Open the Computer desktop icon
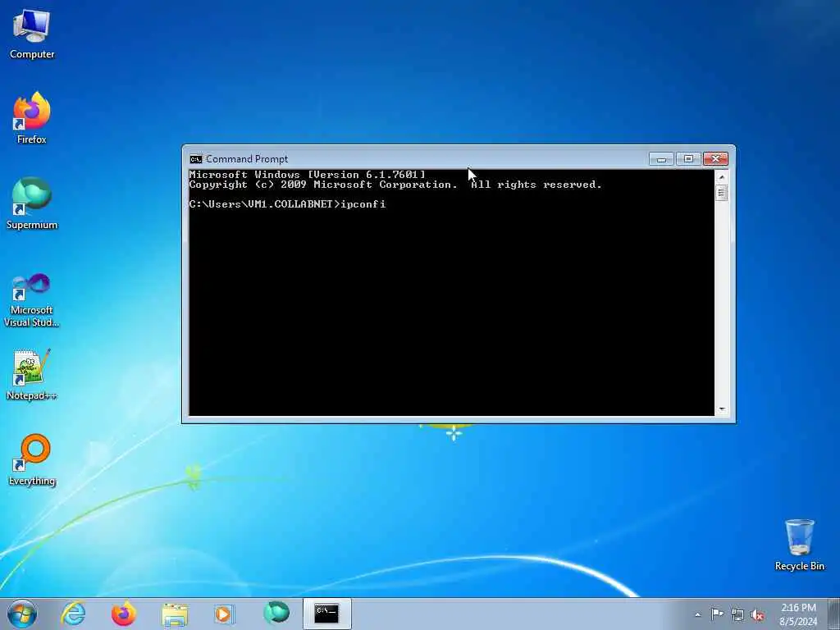 tap(32, 34)
